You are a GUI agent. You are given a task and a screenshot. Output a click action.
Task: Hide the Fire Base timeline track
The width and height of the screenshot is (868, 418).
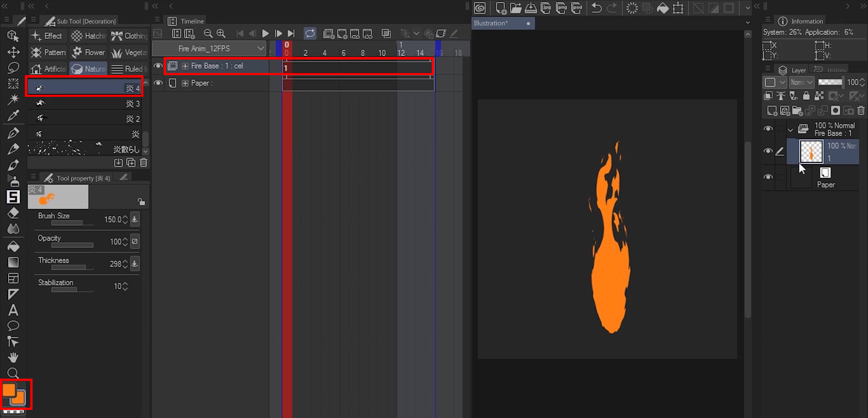158,66
